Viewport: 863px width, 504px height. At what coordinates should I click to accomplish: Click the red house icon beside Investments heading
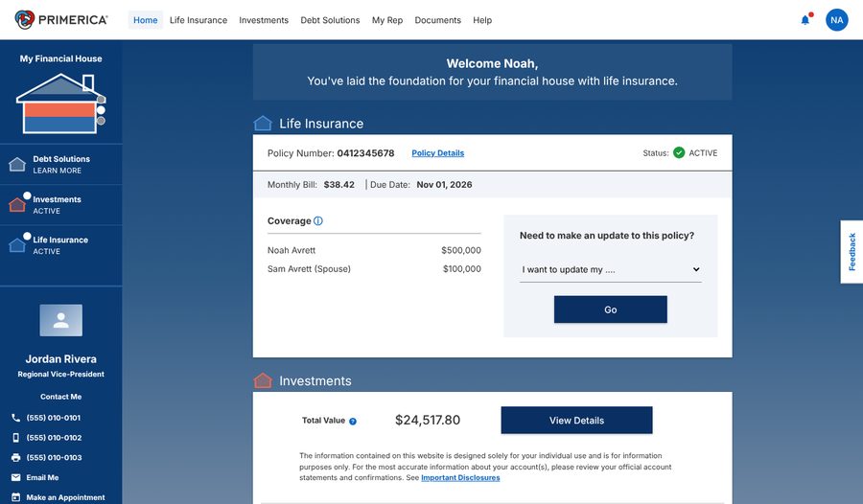pos(263,380)
